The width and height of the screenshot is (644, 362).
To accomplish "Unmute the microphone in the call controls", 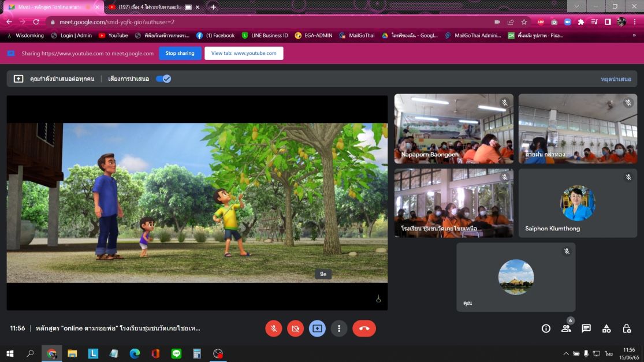I will click(274, 329).
